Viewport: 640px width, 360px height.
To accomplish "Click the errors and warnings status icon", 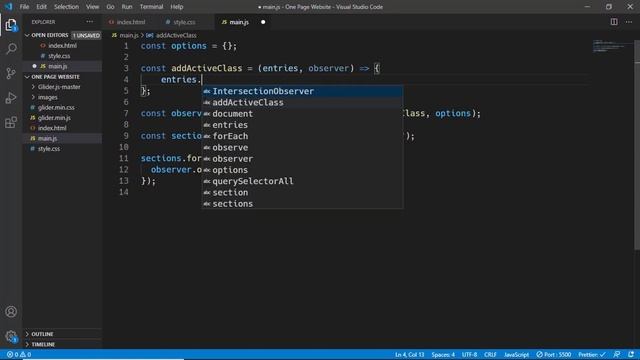I will coord(19,354).
